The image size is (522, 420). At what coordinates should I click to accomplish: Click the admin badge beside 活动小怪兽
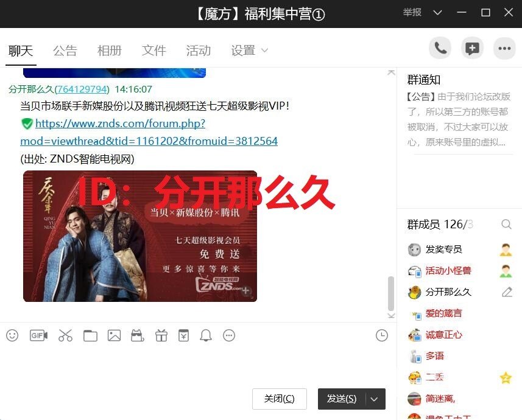(x=506, y=271)
